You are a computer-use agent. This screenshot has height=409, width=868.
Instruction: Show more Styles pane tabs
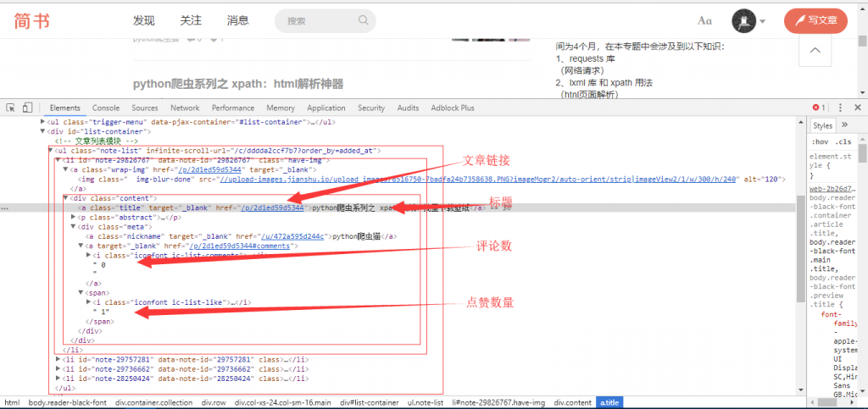tap(844, 125)
